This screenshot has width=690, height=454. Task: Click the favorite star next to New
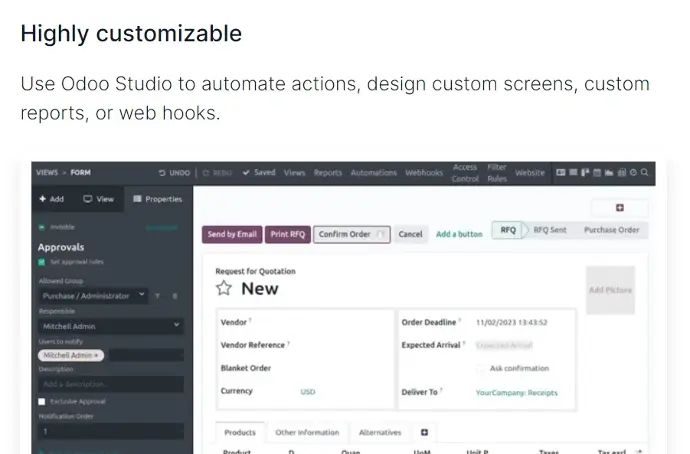224,288
